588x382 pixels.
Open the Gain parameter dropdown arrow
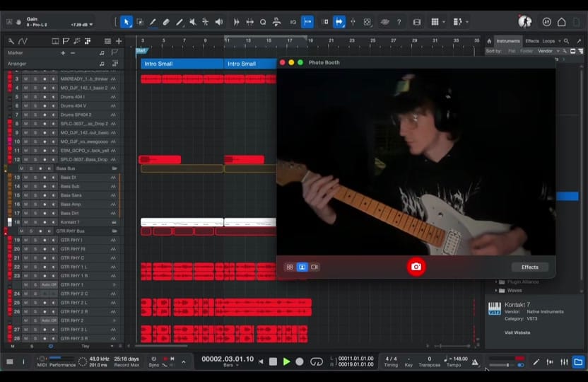coord(91,25)
